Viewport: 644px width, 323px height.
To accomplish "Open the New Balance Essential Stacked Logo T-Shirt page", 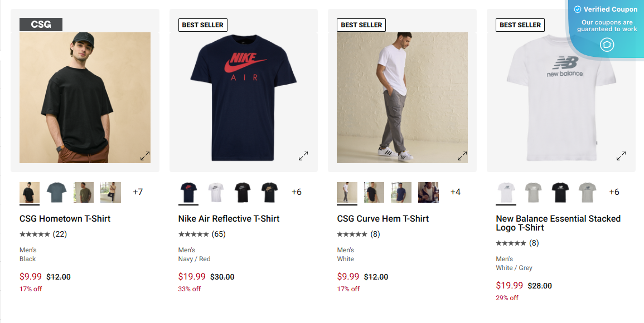I will pos(558,222).
